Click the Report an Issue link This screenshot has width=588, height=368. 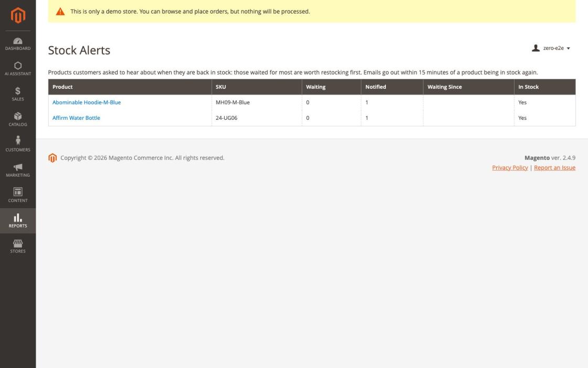[554, 168]
